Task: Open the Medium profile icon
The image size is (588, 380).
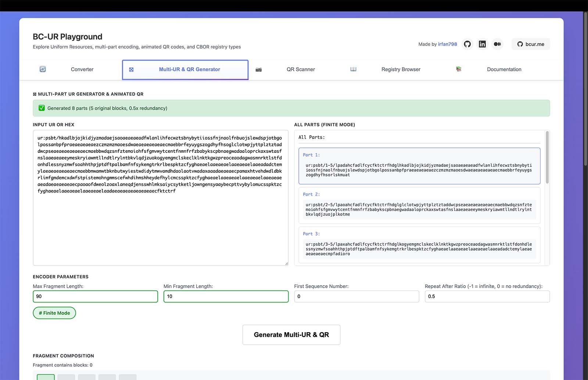Action: coord(497,44)
